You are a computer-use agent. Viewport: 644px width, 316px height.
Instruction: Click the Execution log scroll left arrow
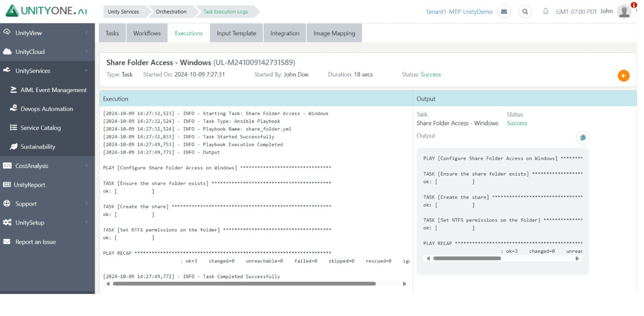[x=108, y=284]
